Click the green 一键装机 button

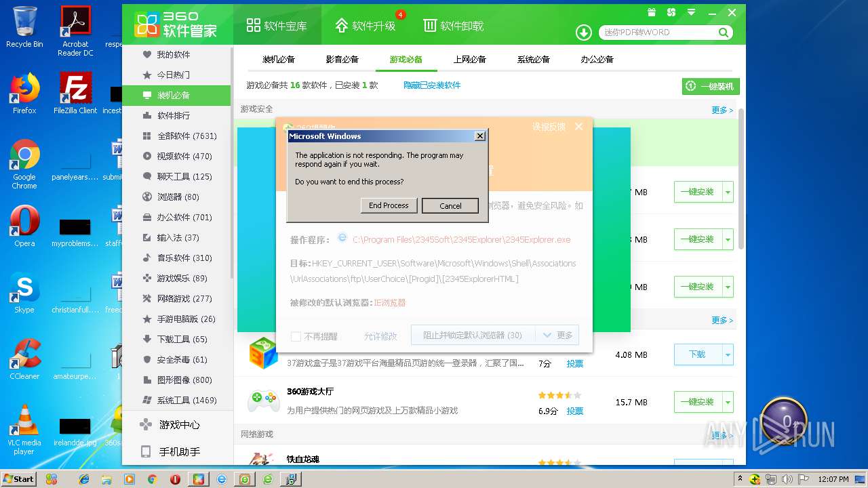point(711,86)
